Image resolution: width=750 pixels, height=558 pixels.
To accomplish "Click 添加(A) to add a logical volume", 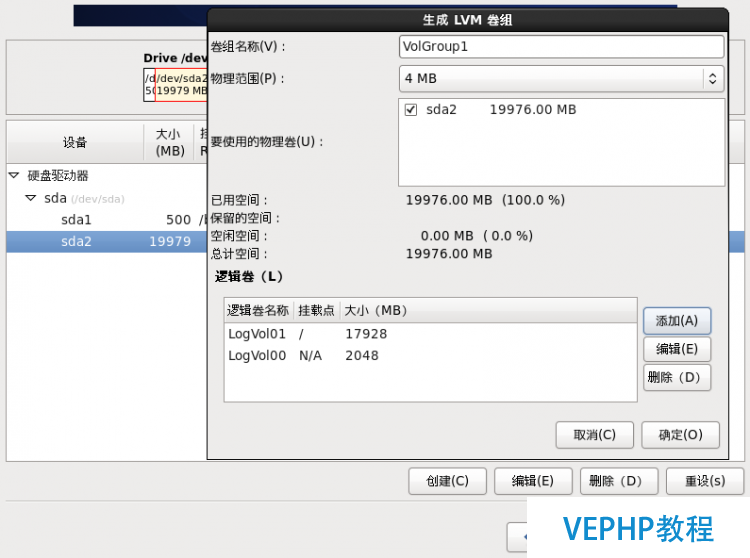I will pos(677,321).
